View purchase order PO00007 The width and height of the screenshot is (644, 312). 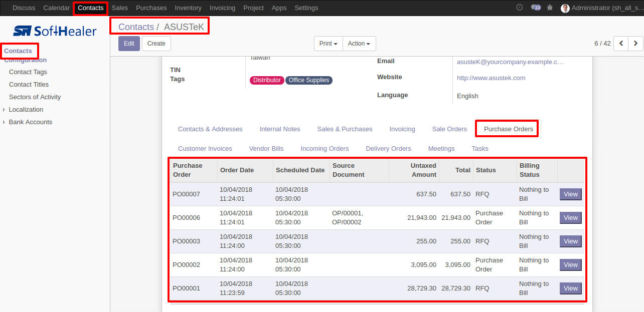[571, 194]
